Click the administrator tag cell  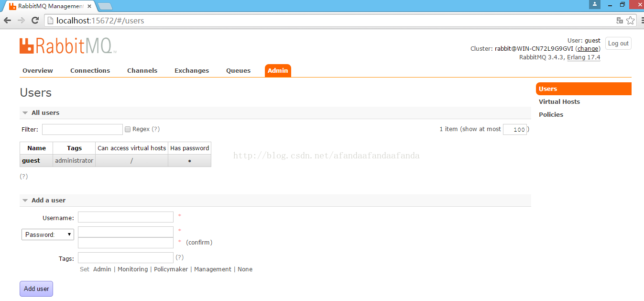click(x=74, y=161)
